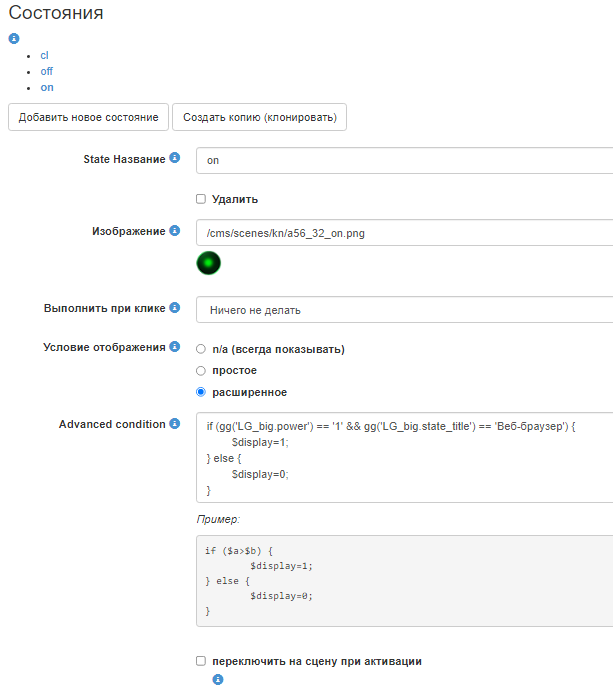Click info icon next to Условие отображения

click(175, 347)
